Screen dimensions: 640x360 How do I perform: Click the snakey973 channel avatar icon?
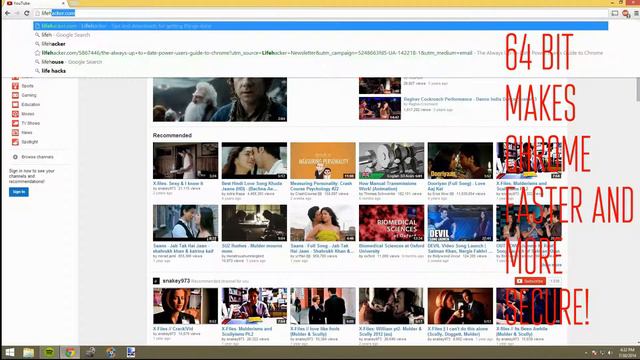point(156,281)
